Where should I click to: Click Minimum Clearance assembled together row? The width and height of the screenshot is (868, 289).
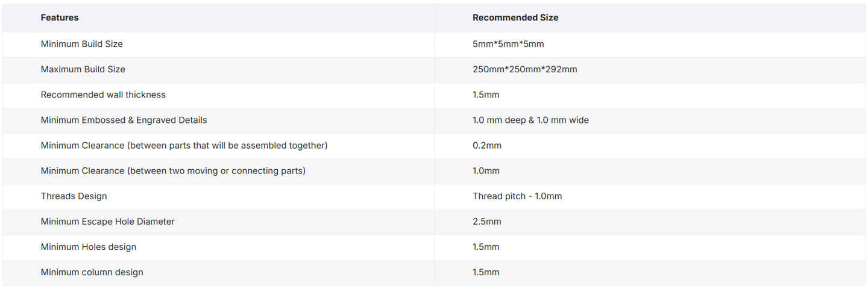pyautogui.click(x=184, y=145)
